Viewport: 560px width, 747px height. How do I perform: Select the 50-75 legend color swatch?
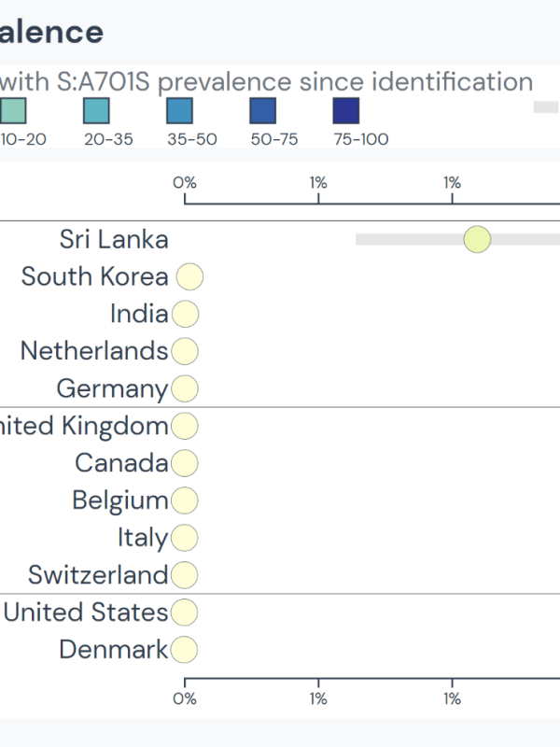pos(262,111)
